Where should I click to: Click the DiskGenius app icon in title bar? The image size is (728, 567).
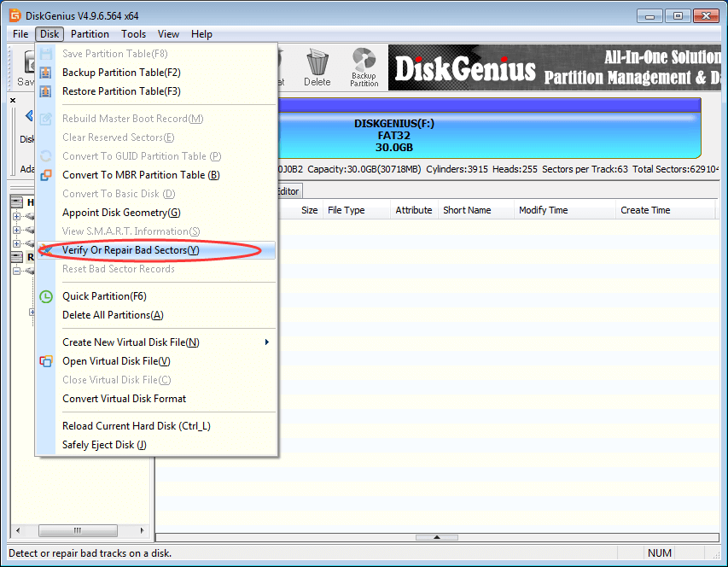click(x=15, y=15)
